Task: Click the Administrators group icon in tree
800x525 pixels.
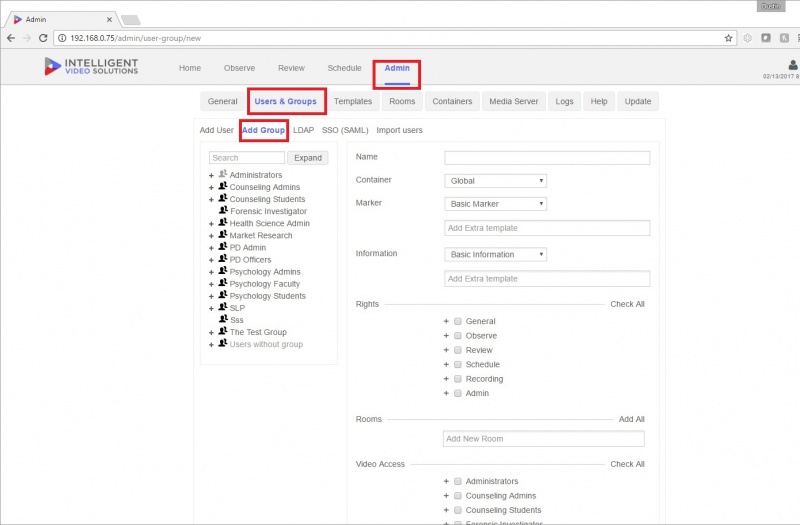Action: (x=223, y=174)
